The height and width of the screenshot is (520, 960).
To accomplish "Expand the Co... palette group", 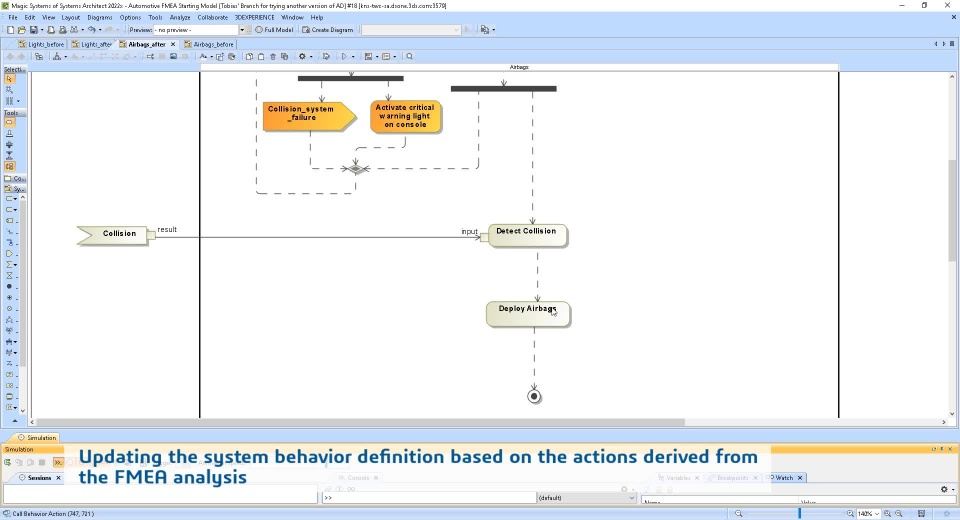I will click(x=14, y=178).
